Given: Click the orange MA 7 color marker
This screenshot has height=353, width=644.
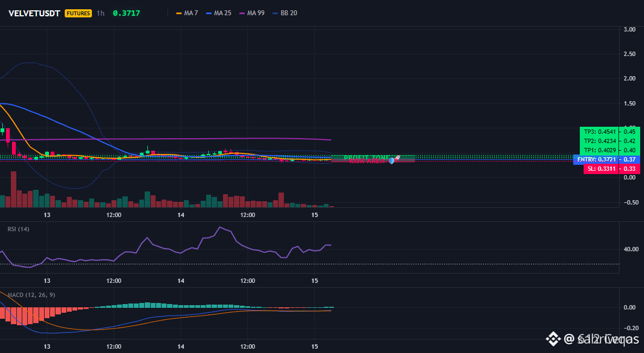Looking at the screenshot, I should (178, 13).
